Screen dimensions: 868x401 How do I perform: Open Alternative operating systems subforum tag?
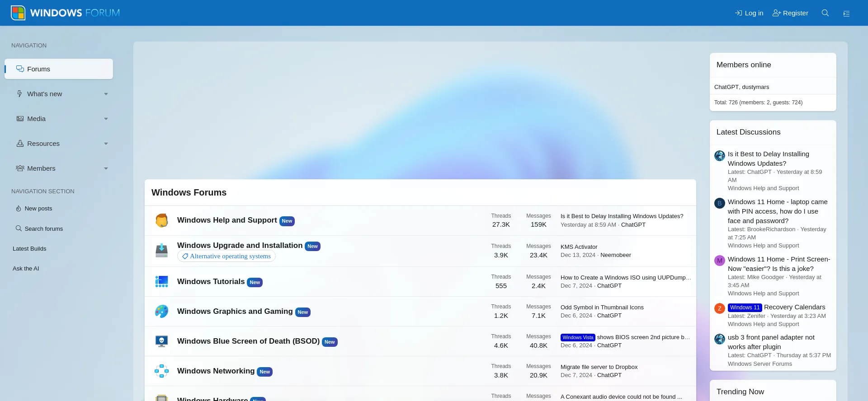[x=226, y=256]
